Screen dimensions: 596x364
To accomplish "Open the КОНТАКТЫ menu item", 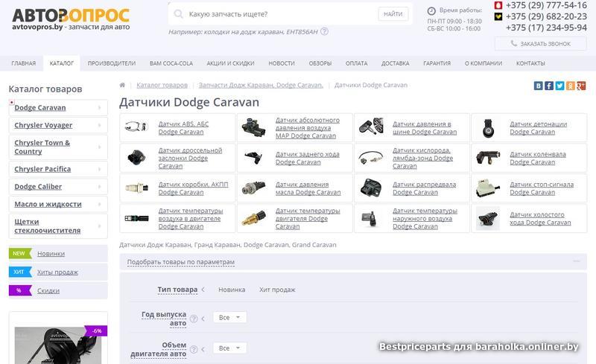I will [x=530, y=63].
